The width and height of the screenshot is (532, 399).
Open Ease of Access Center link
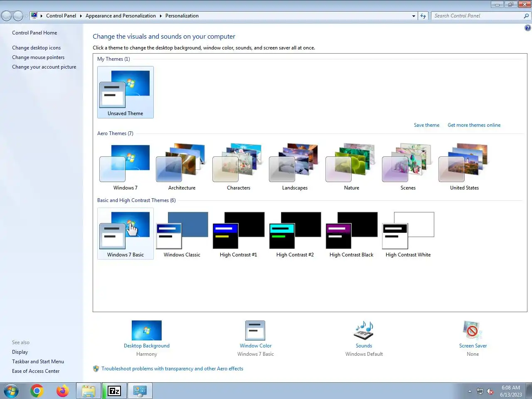pyautogui.click(x=36, y=371)
